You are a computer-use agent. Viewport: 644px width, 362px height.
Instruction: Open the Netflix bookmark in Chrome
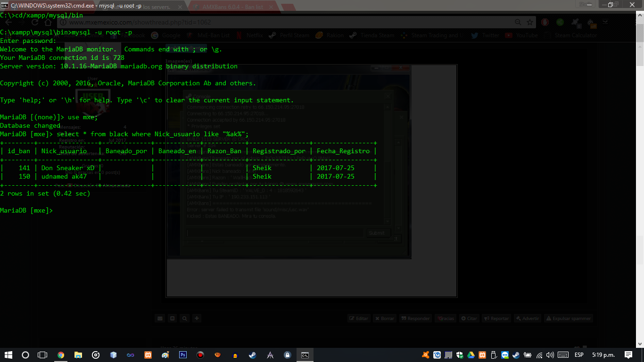[250, 35]
